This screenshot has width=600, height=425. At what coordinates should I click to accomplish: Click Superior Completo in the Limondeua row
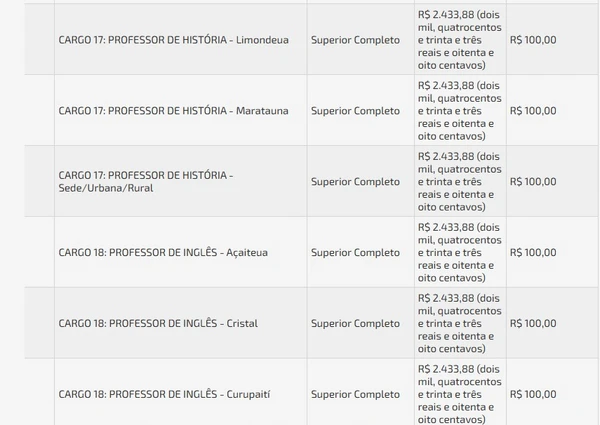pyautogui.click(x=355, y=40)
